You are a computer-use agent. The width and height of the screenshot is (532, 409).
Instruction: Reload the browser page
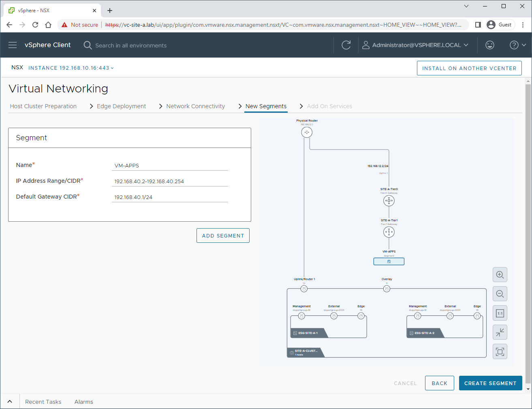point(35,25)
